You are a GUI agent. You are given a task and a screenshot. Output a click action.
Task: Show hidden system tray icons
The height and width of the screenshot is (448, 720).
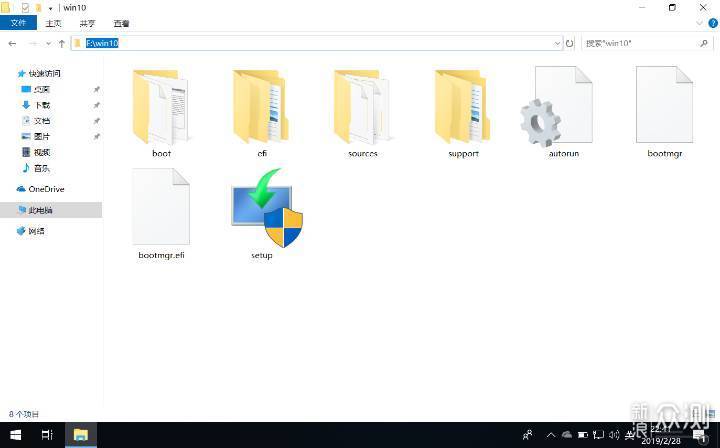pyautogui.click(x=551, y=435)
